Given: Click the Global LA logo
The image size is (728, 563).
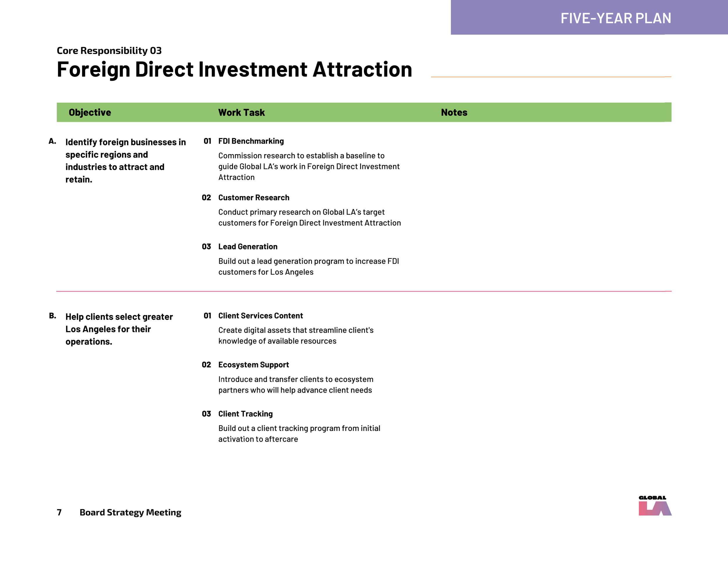Looking at the screenshot, I should 655,506.
